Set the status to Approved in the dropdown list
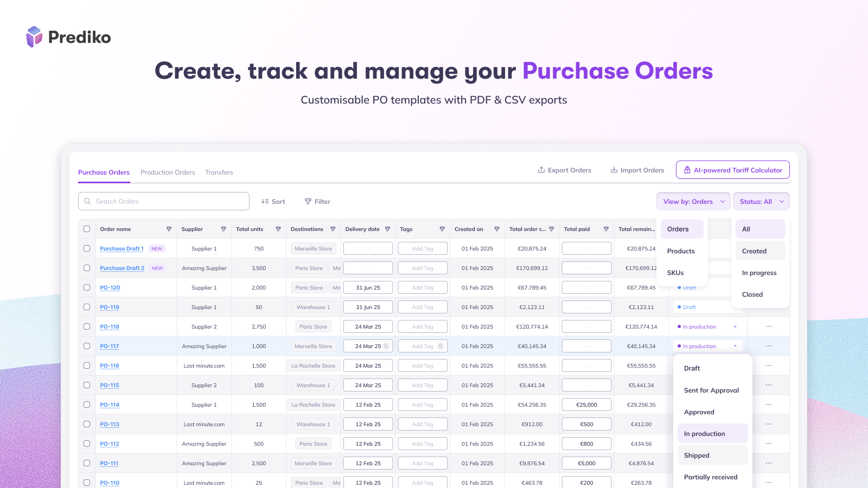 point(713,412)
